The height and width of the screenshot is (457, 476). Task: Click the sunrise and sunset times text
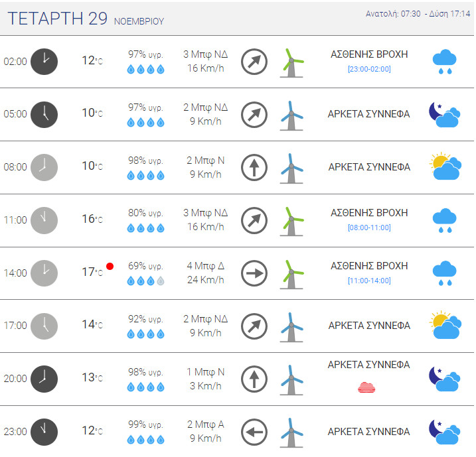pos(418,14)
